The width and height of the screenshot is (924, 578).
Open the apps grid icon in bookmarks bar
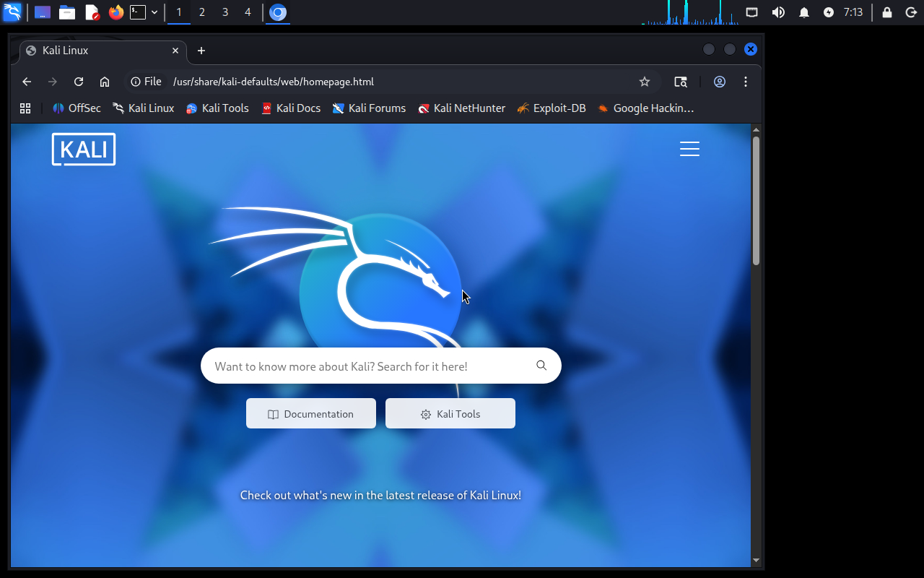[x=25, y=108]
